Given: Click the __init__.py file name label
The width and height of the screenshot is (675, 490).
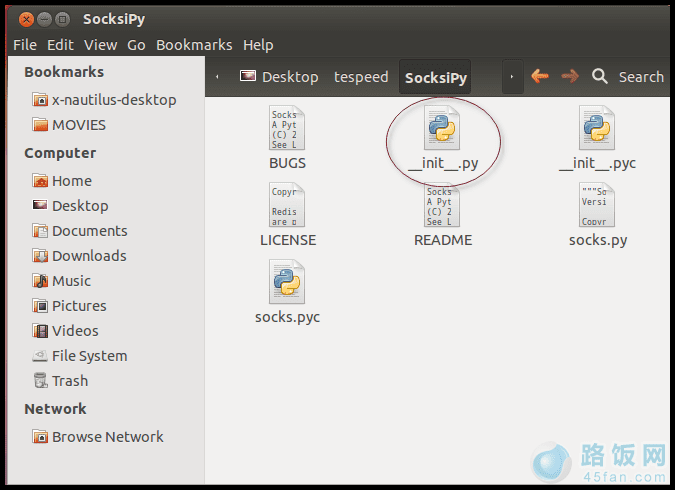Looking at the screenshot, I should pos(443,164).
